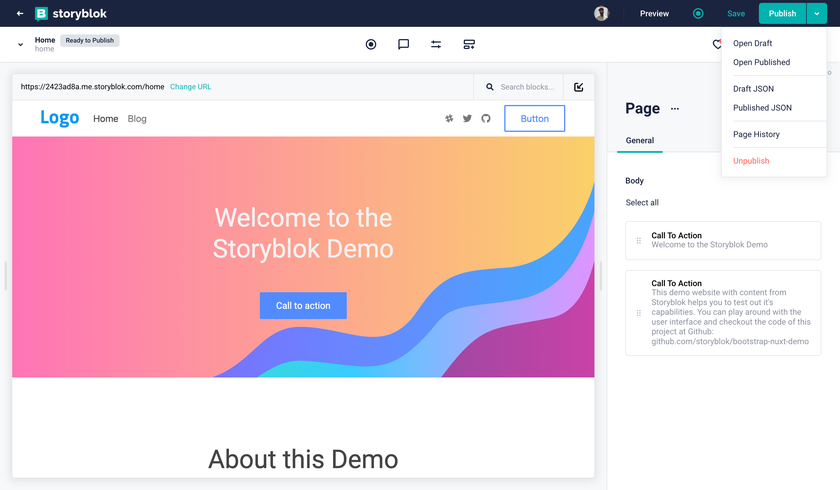
Task: Click the Save button
Action: click(736, 13)
